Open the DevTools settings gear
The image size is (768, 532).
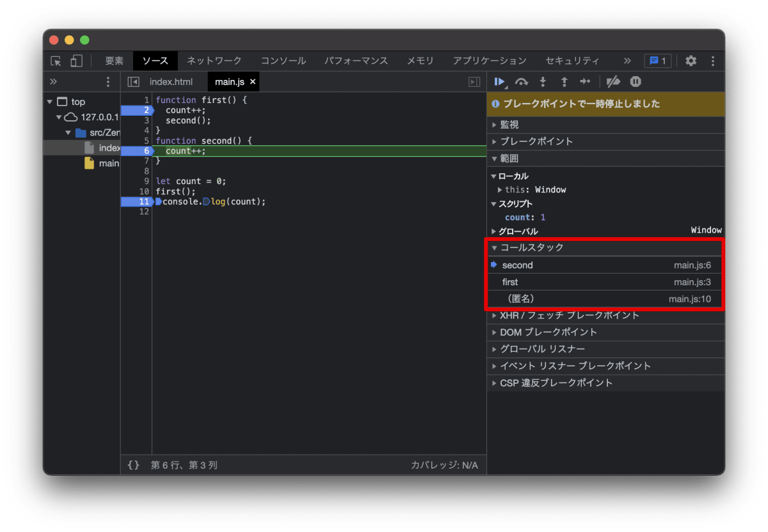(x=691, y=61)
